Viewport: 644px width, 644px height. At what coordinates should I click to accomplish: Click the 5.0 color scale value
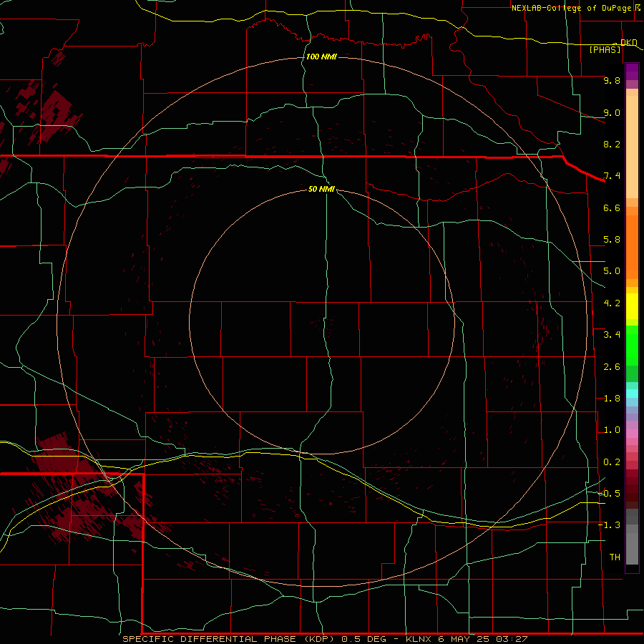tap(612, 271)
